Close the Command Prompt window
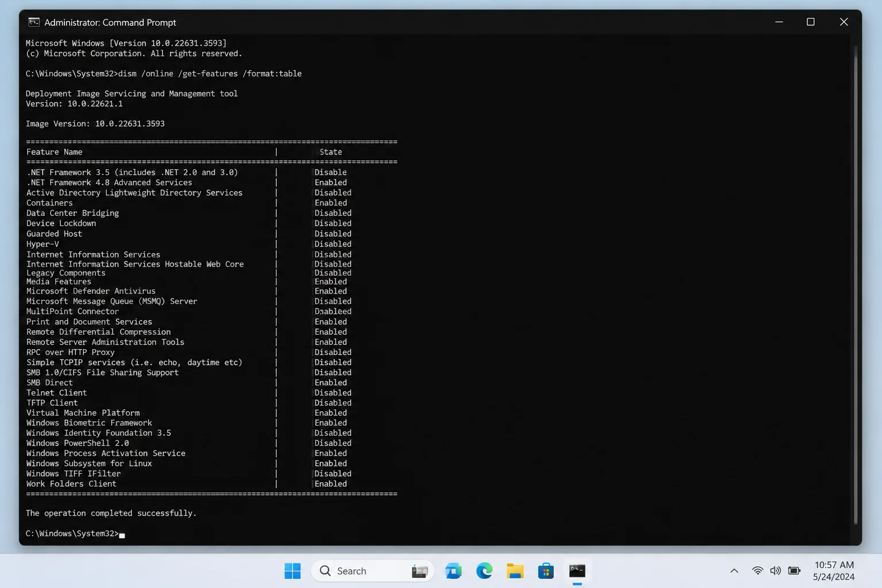 coord(844,22)
